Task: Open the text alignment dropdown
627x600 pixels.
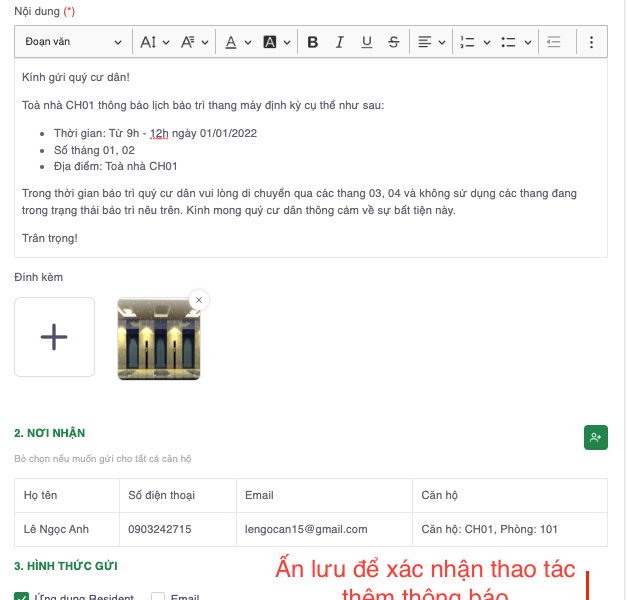Action: pos(431,42)
